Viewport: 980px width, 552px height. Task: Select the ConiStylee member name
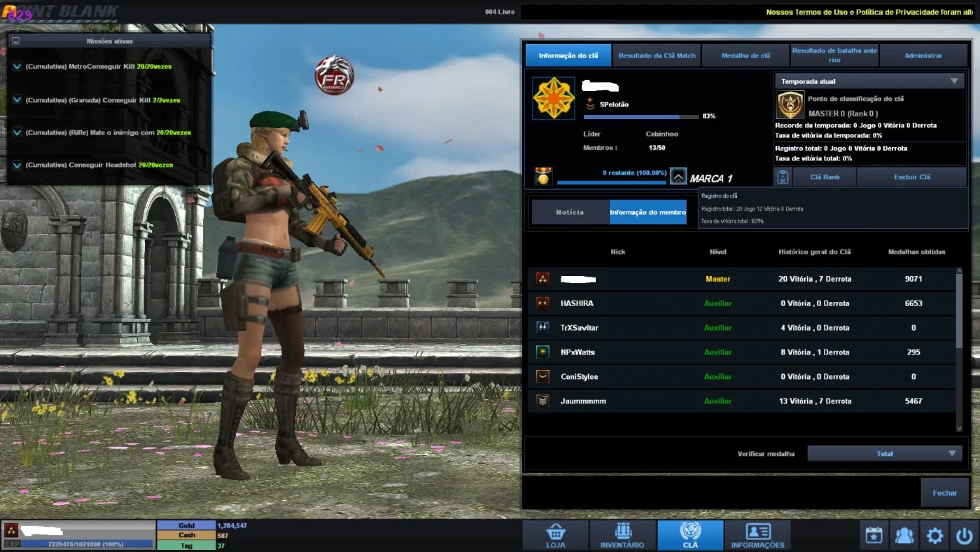(580, 377)
